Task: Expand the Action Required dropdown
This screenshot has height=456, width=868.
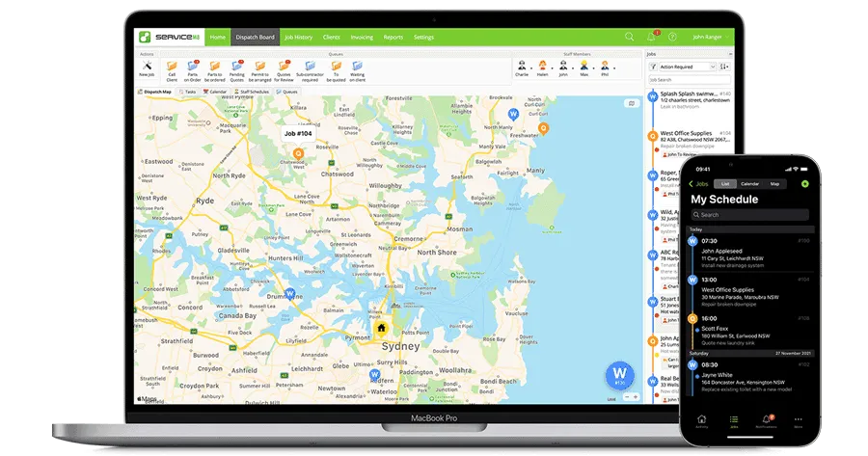Action: tap(687, 67)
